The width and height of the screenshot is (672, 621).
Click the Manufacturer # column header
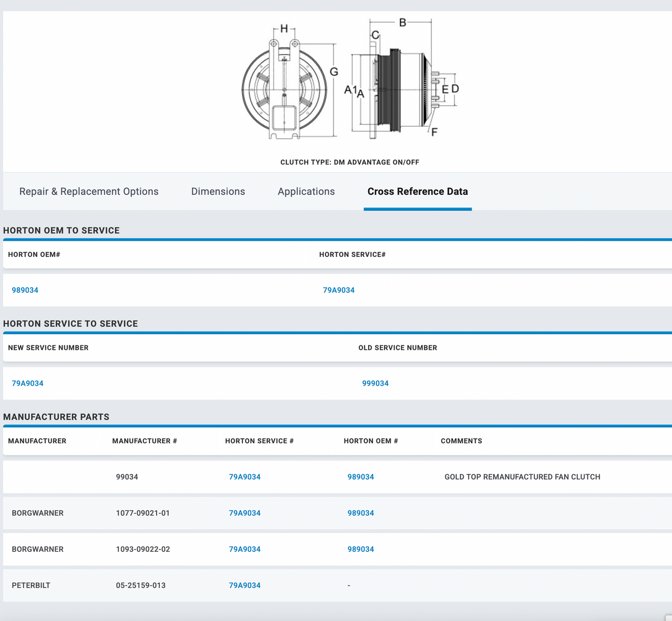tap(144, 441)
